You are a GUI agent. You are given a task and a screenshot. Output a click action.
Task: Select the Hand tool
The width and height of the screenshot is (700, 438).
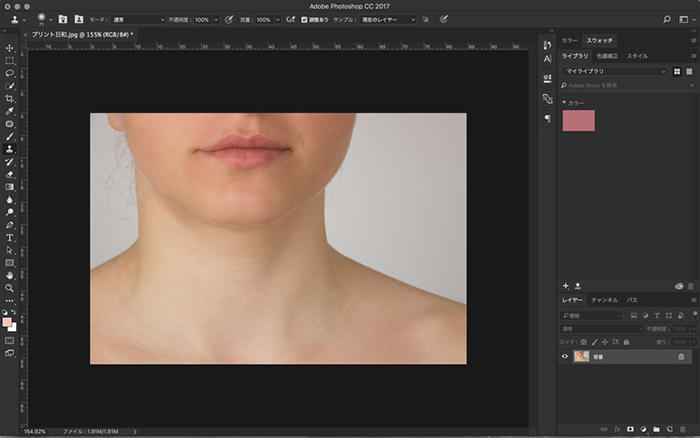(9, 275)
